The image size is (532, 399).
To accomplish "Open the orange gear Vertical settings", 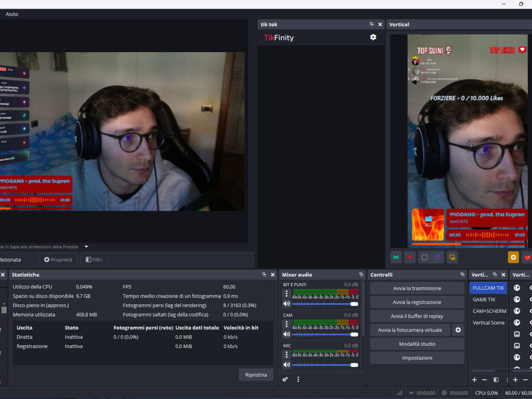I will coord(513,257).
